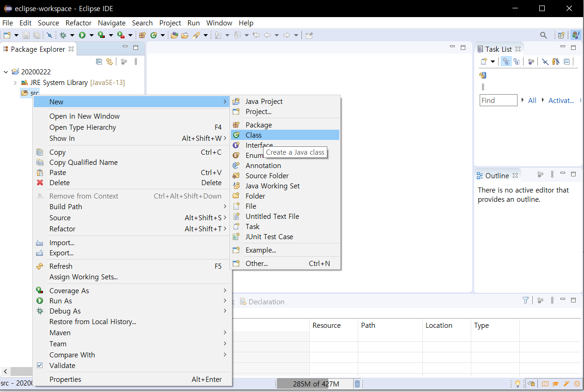The width and height of the screenshot is (584, 392).
Task: Select Interface from the New submenu
Action: point(285,145)
